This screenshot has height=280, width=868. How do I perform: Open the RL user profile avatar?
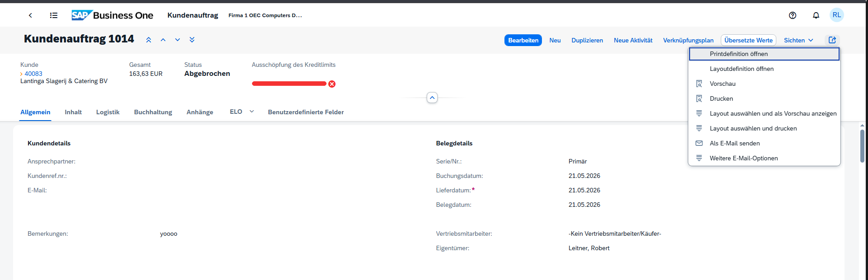837,15
